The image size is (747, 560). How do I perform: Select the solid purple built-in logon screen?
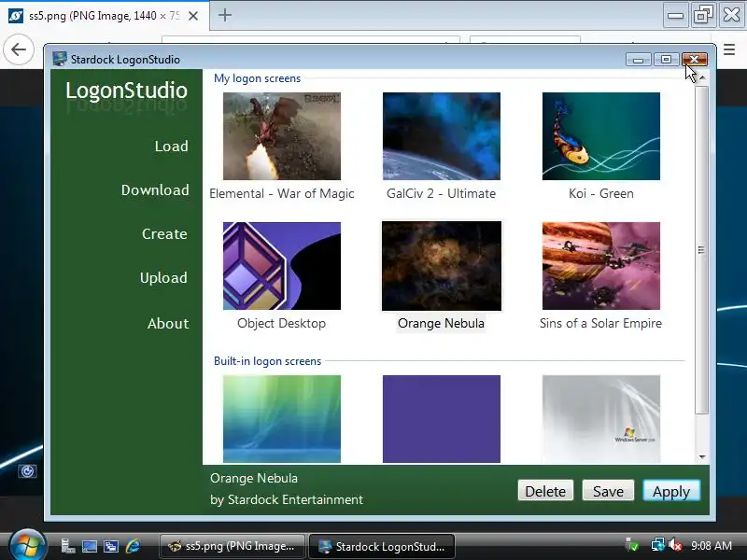(x=442, y=418)
